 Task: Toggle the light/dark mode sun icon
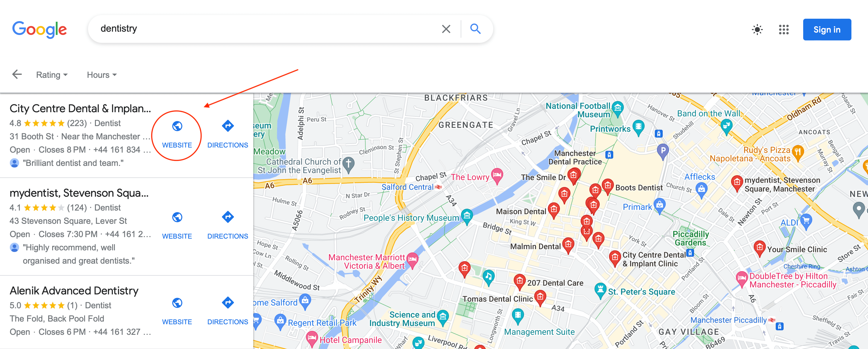click(756, 28)
